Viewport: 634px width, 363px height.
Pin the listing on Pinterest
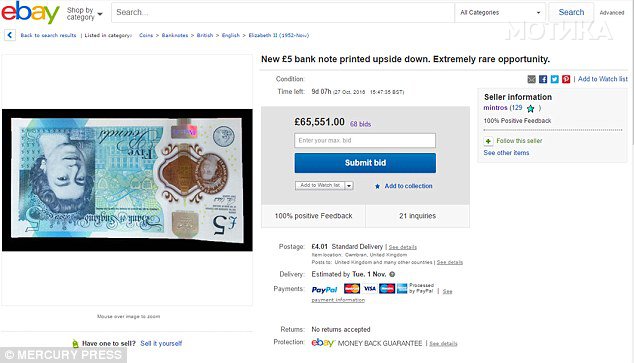point(566,79)
